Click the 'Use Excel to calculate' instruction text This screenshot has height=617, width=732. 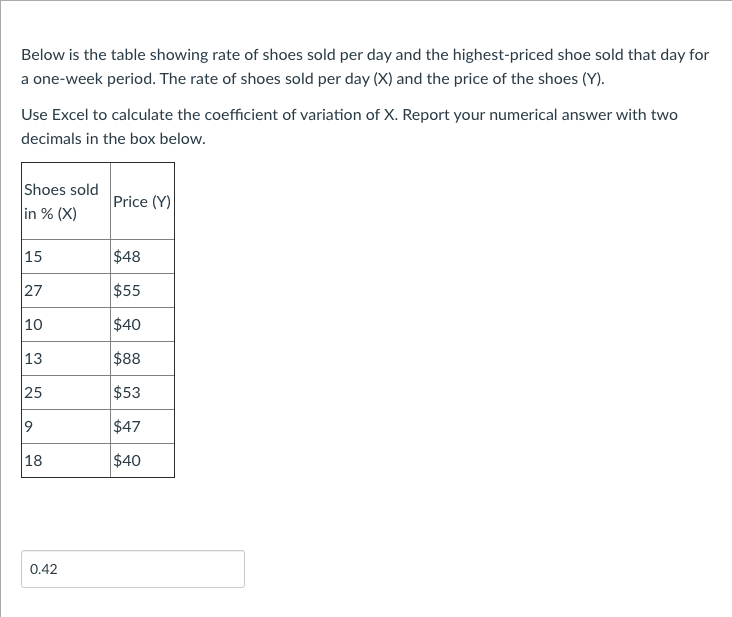pos(349,126)
